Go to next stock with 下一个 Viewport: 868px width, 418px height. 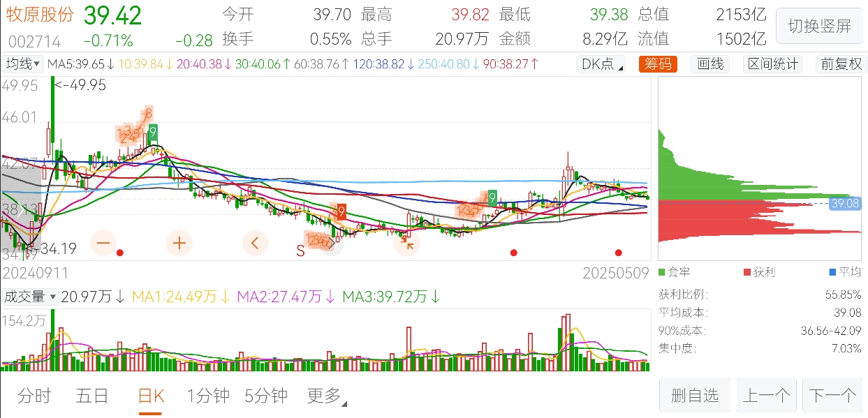(x=832, y=396)
